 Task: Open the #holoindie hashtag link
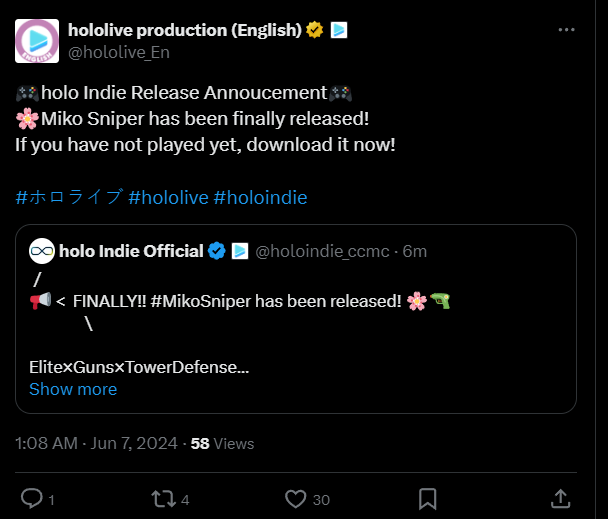pyautogui.click(x=260, y=197)
